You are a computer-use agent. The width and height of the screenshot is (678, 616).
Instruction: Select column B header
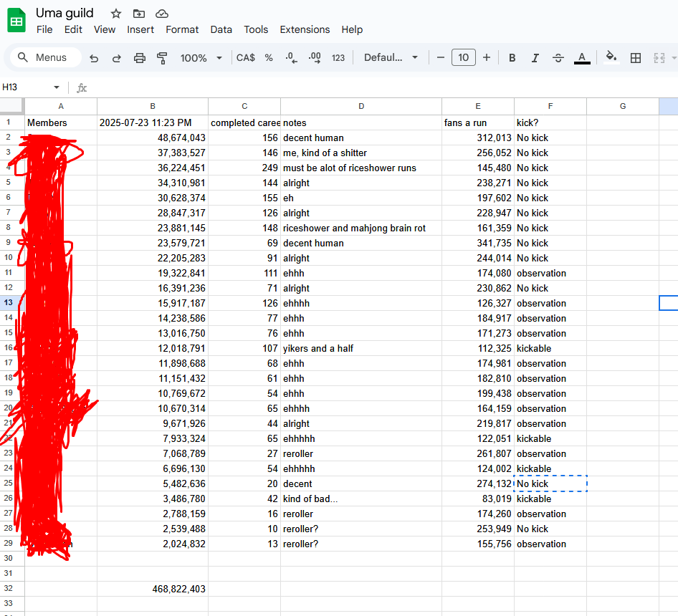pyautogui.click(x=153, y=106)
